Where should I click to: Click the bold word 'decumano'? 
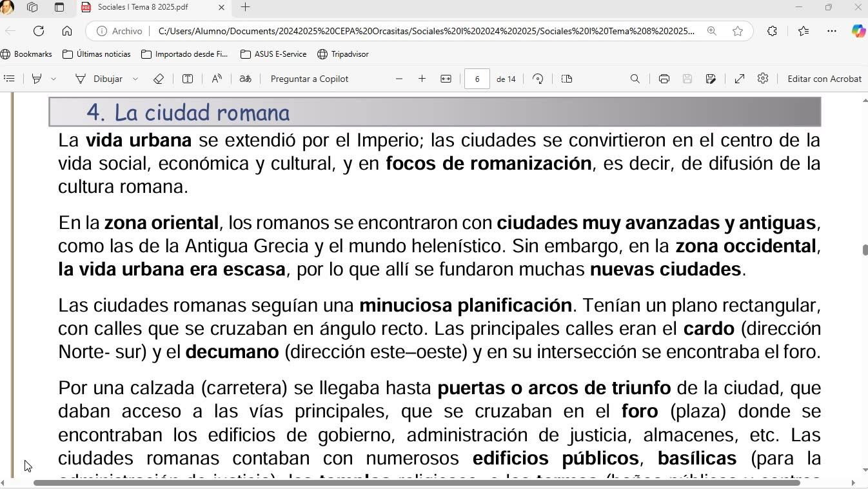click(232, 352)
